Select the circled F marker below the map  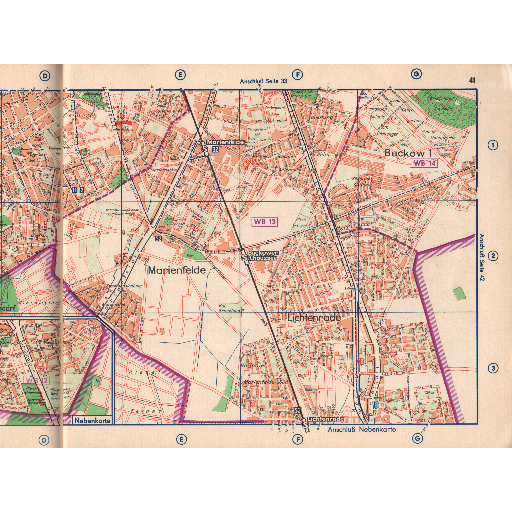(x=298, y=439)
